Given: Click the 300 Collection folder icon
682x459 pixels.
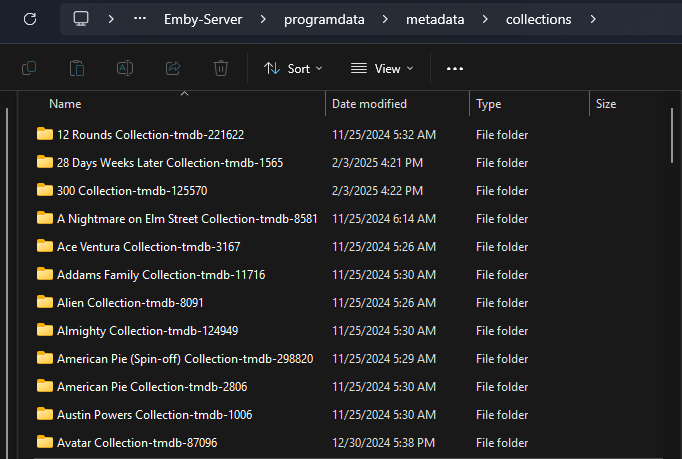Looking at the screenshot, I should click(44, 190).
